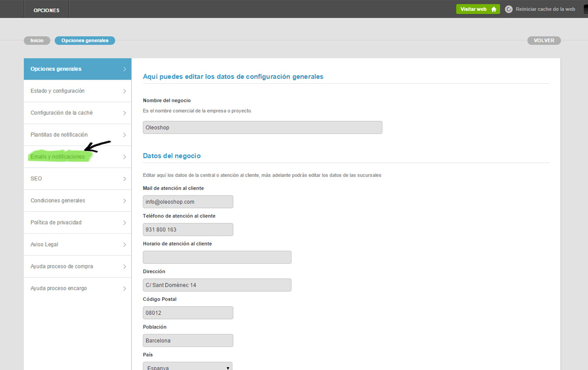Click the Horario de atención al cliente label
The height and width of the screenshot is (370, 588).
[177, 244]
